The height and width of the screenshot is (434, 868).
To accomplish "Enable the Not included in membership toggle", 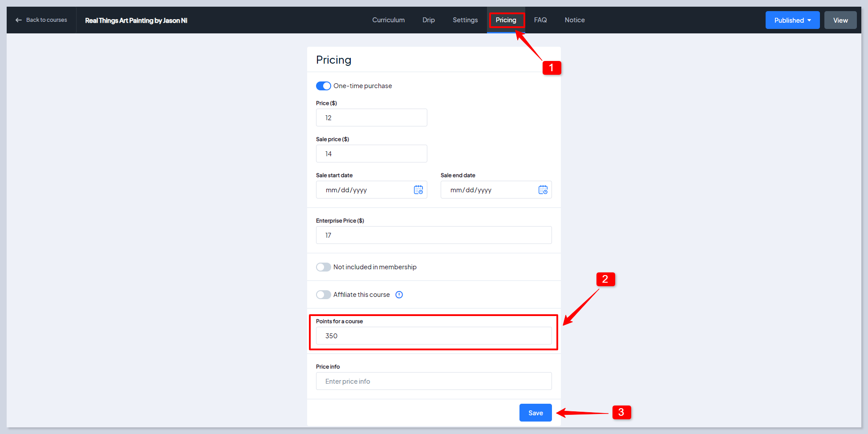I will point(324,267).
